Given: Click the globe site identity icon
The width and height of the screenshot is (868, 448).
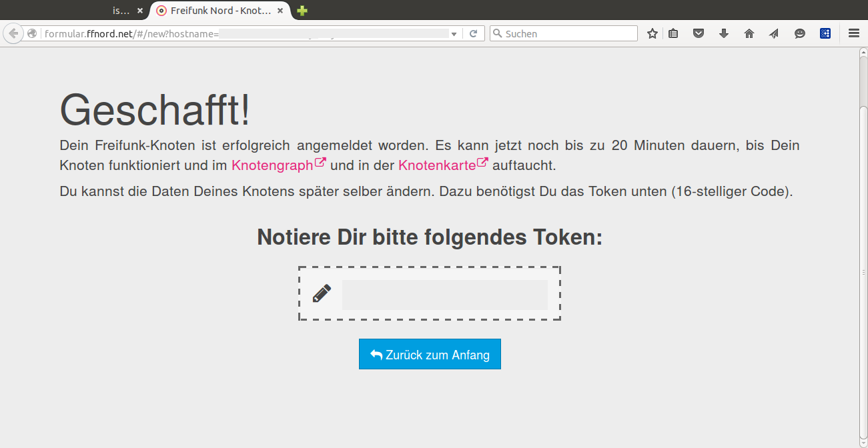Looking at the screenshot, I should click(32, 33).
